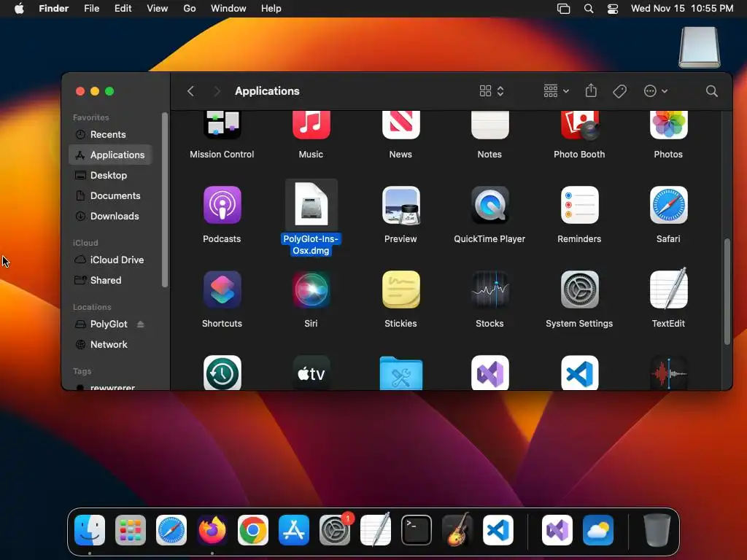This screenshot has height=560, width=747.
Task: Go back with the left chevron
Action: pos(190,91)
